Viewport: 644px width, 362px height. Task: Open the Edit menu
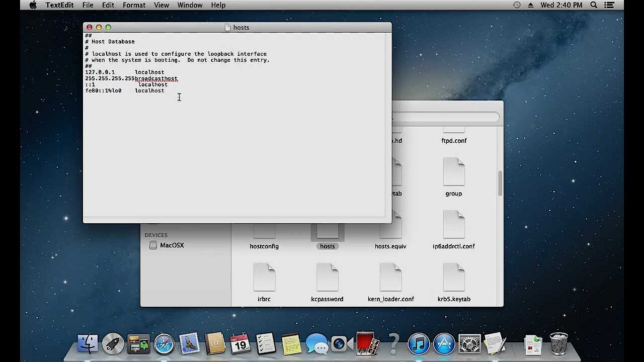pyautogui.click(x=108, y=5)
